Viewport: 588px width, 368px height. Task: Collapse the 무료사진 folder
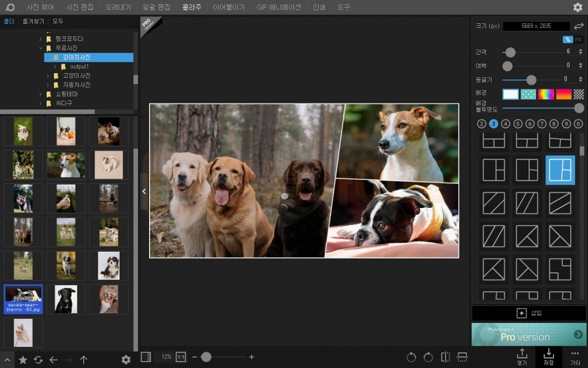coord(40,48)
